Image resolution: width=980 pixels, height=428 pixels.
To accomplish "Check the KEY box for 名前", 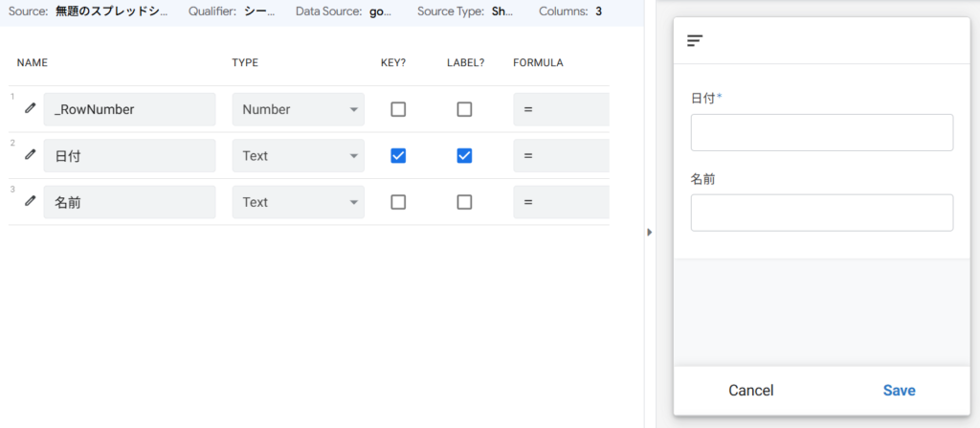I will click(x=398, y=202).
